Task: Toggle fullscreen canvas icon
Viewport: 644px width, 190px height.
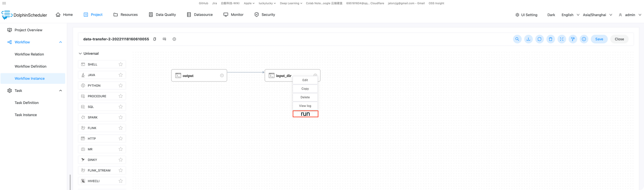Action: [x=562, y=39]
